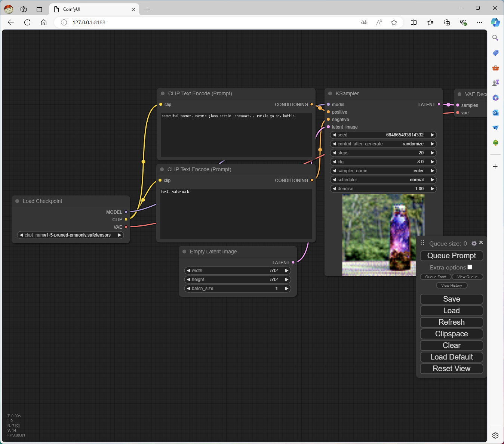This screenshot has height=444, width=504.
Task: View site information for 127.0.0.1
Action: pos(64,22)
